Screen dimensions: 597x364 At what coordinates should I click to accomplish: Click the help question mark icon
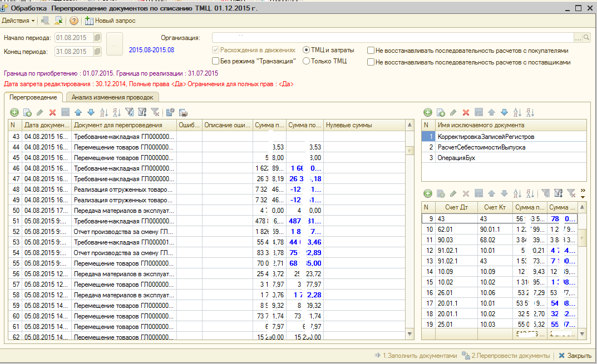(x=73, y=21)
